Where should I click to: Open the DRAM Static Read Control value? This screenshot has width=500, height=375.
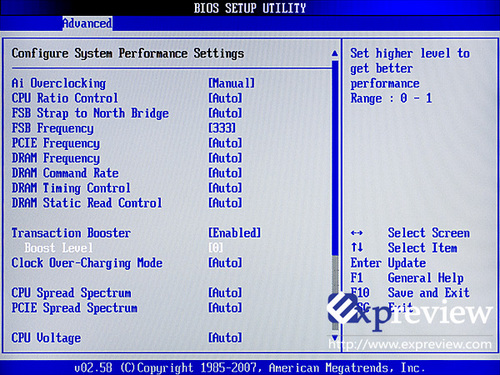click(225, 203)
